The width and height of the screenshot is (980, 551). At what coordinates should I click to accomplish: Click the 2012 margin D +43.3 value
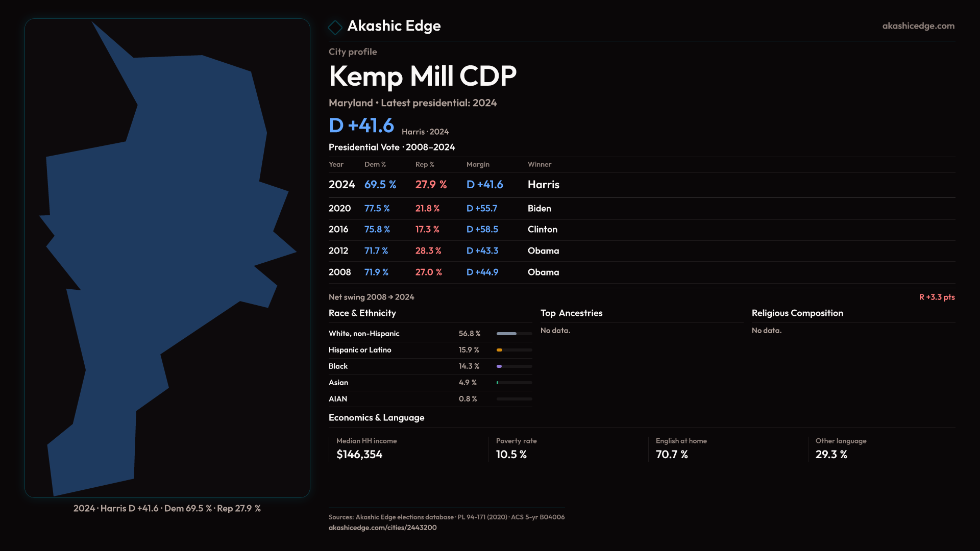(x=482, y=251)
